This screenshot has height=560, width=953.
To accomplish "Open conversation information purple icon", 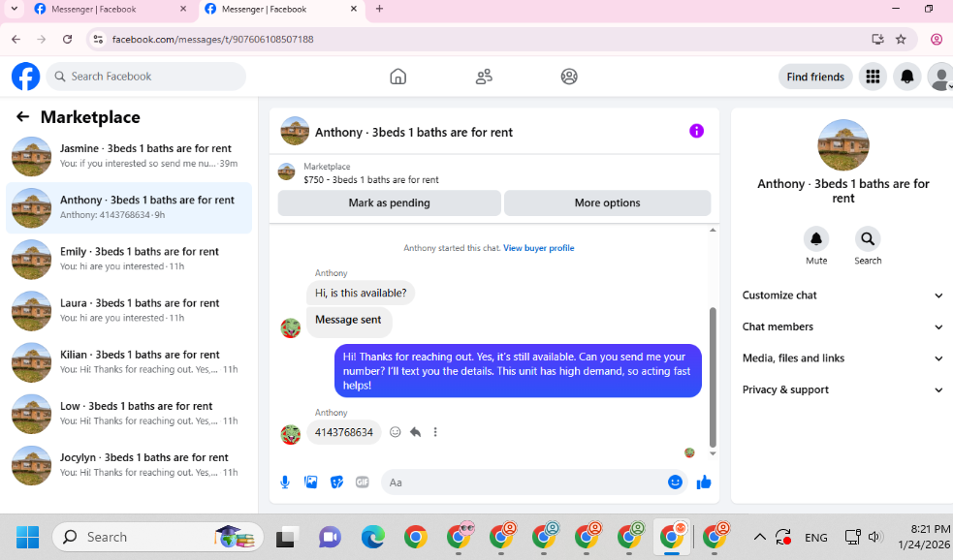I will [x=696, y=131].
